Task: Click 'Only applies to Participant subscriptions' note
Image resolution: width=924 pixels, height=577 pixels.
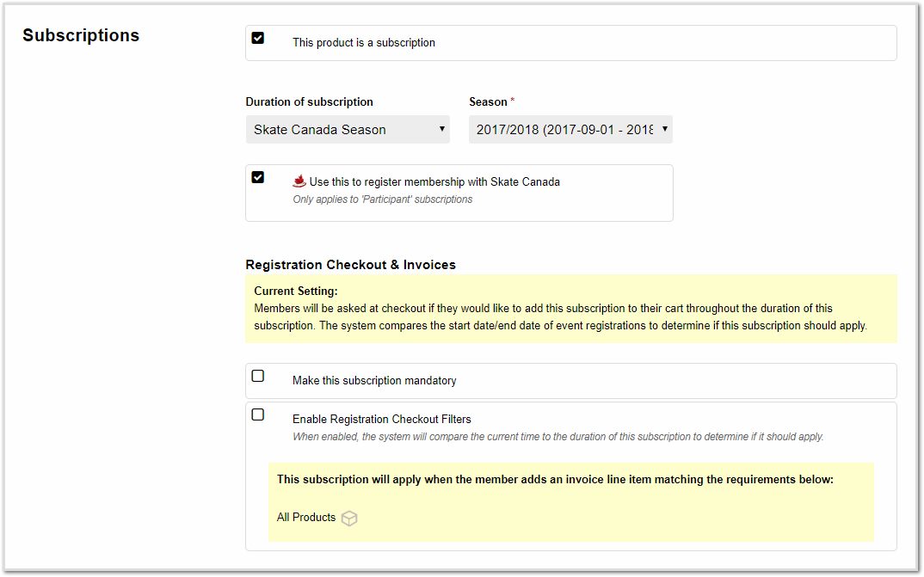Action: (x=383, y=199)
